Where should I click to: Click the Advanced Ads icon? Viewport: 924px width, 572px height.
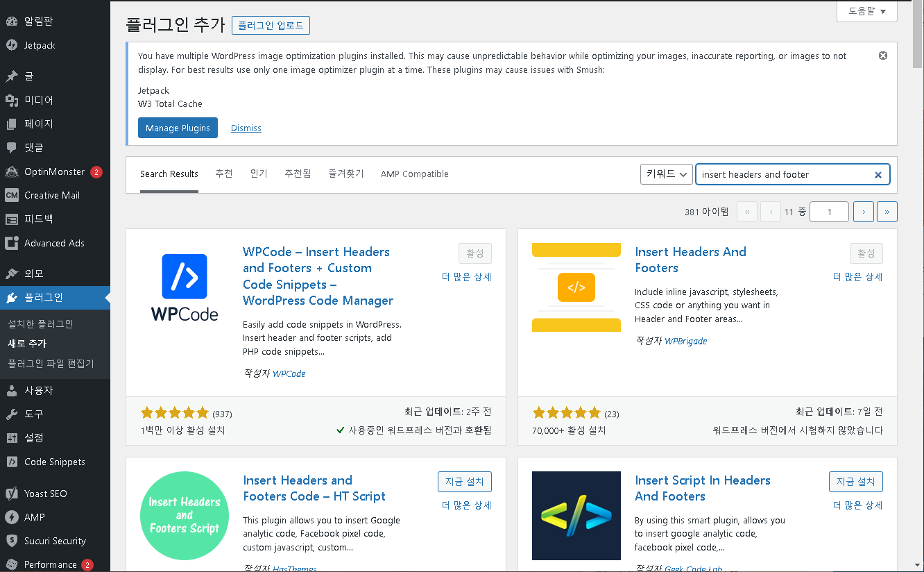[x=12, y=243]
